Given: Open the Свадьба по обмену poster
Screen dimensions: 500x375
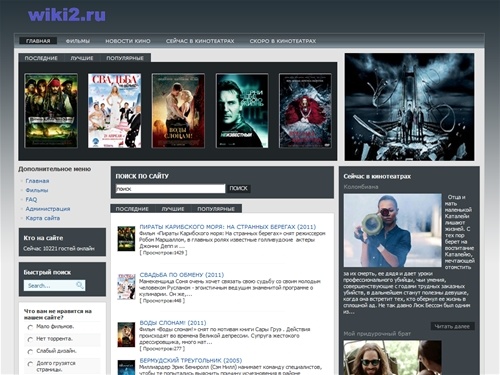Looking at the screenshot, I should pyautogui.click(x=114, y=111).
